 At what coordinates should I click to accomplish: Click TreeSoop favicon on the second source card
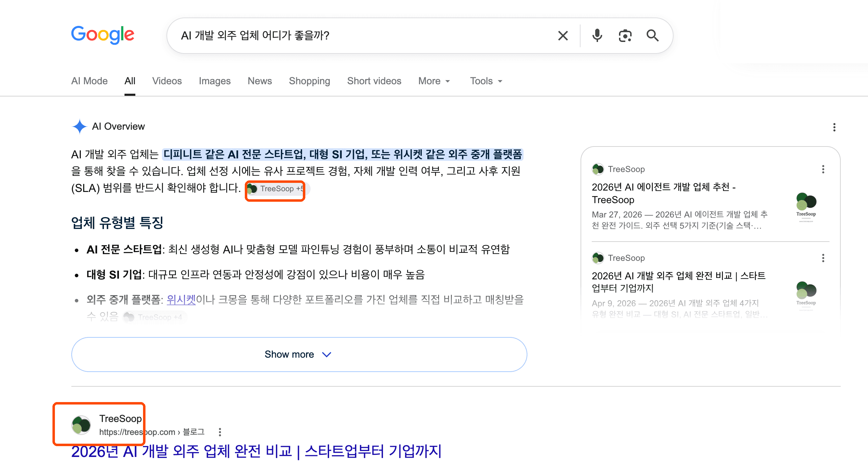598,258
